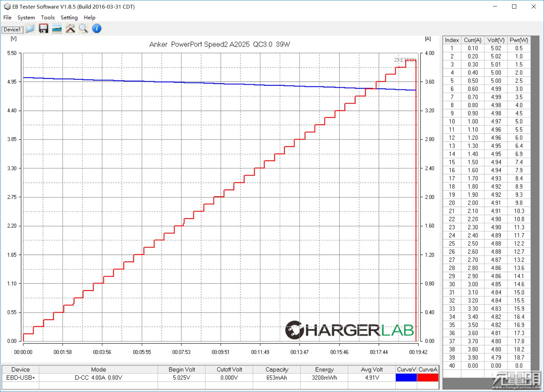This screenshot has width=544, height=392.
Task: Click voltage 5.02 in index 1 row
Action: pos(496,48)
